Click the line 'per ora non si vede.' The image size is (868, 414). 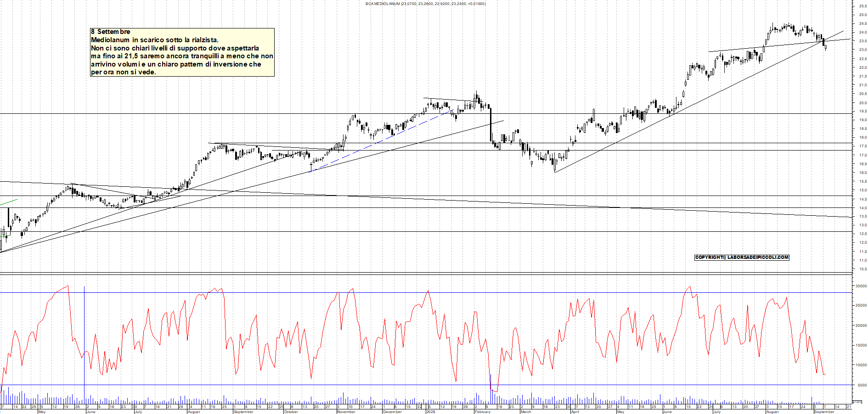coord(124,72)
